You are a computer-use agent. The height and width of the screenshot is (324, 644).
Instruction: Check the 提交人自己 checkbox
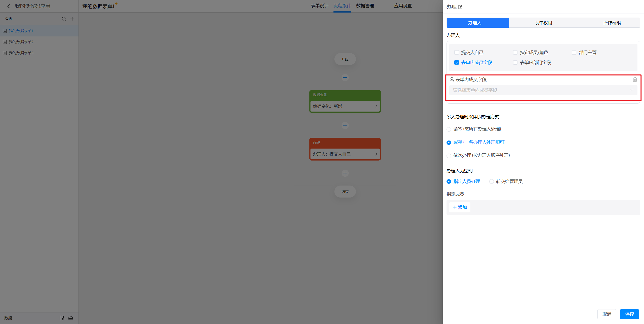tap(456, 53)
